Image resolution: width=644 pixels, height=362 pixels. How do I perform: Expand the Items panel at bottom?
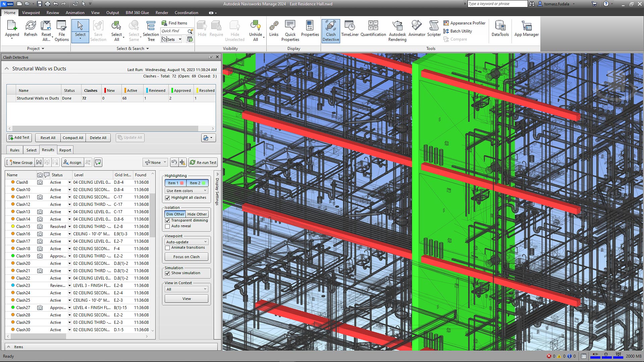coord(9,347)
